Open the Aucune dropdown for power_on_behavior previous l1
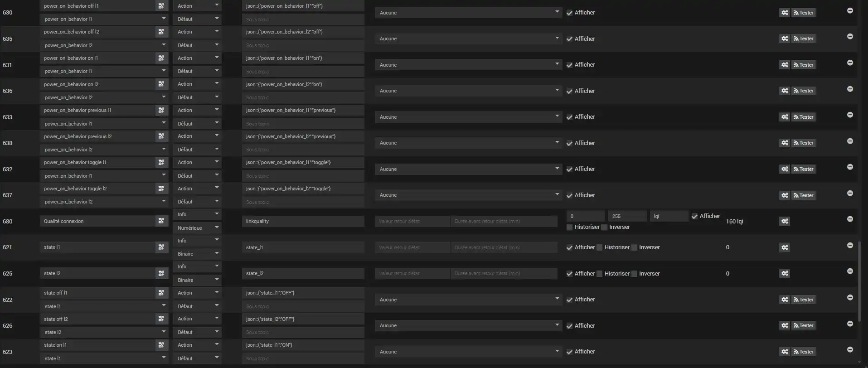Viewport: 868px width, 368px height. pyautogui.click(x=468, y=117)
